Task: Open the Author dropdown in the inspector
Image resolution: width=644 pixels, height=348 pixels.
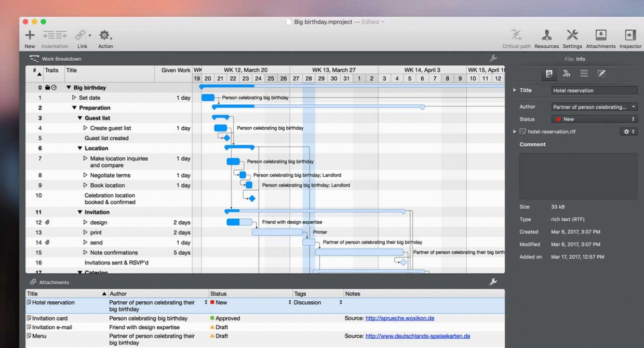Action: click(594, 106)
